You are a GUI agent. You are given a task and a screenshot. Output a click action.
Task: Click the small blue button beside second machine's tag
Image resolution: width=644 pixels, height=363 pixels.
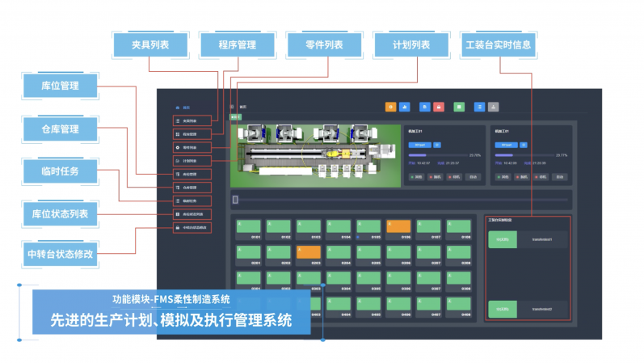tap(524, 144)
